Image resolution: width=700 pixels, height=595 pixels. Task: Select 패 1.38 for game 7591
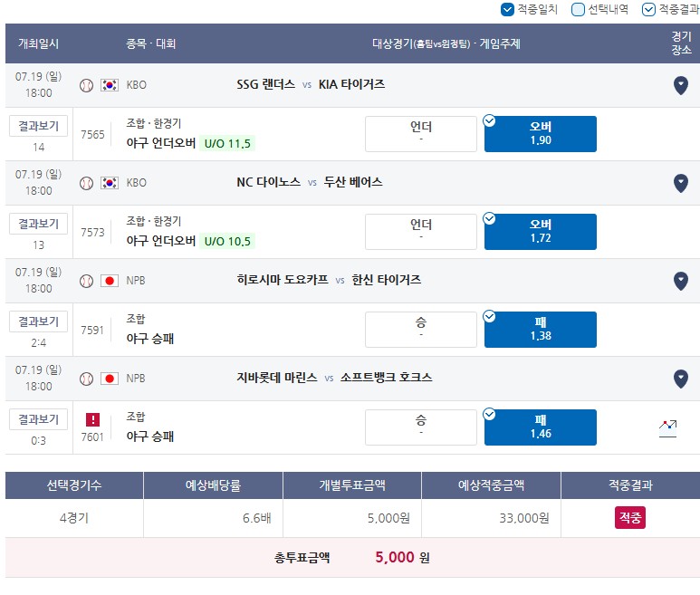tap(541, 330)
